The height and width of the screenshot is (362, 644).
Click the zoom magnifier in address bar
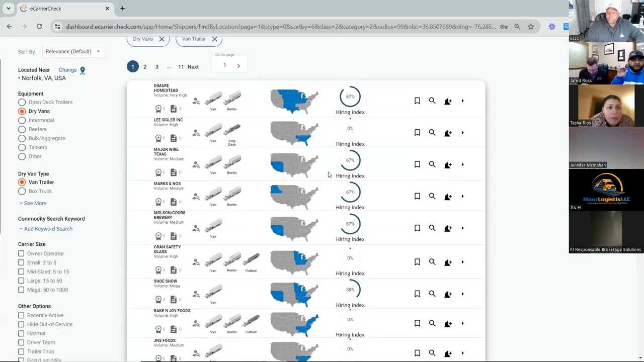(x=517, y=27)
